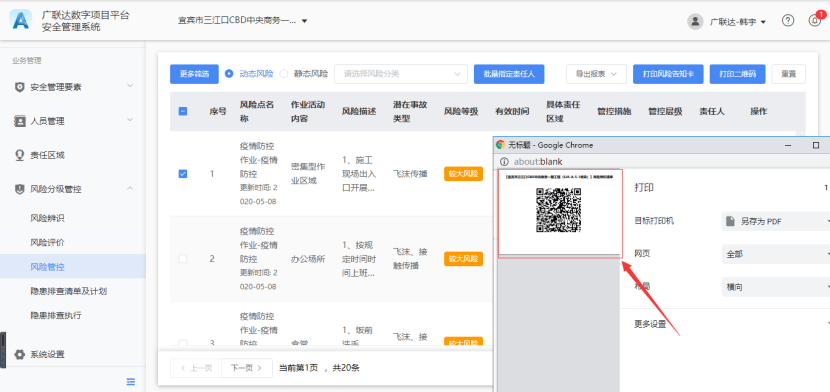Open the 隐患排查清单及计划 menu item
This screenshot has height=392, width=830.
(x=73, y=291)
